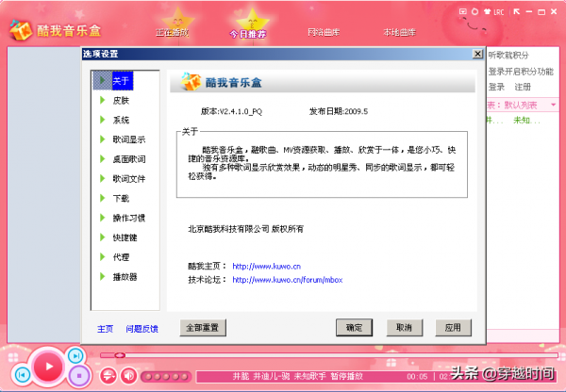Skip to the previous track
The height and width of the screenshot is (392, 566).
22,375
